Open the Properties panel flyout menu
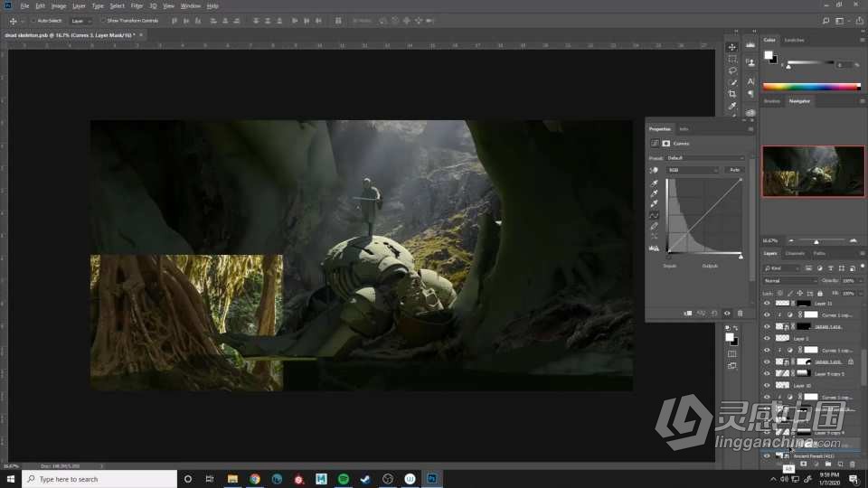This screenshot has width=868, height=488. 750,129
